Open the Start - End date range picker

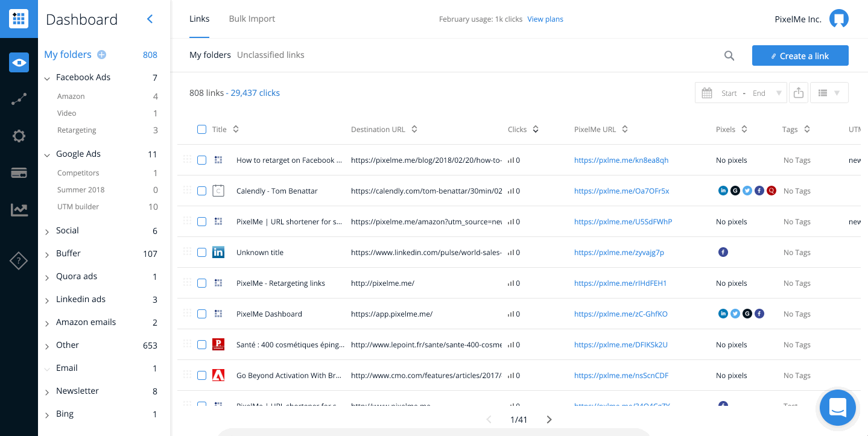click(x=741, y=93)
